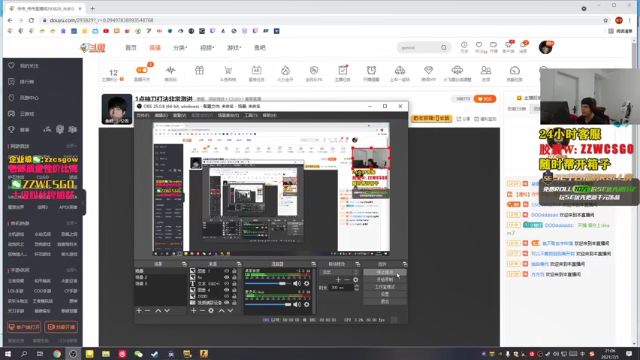Expand 视频 dropdown in Douyu nav

[207, 48]
